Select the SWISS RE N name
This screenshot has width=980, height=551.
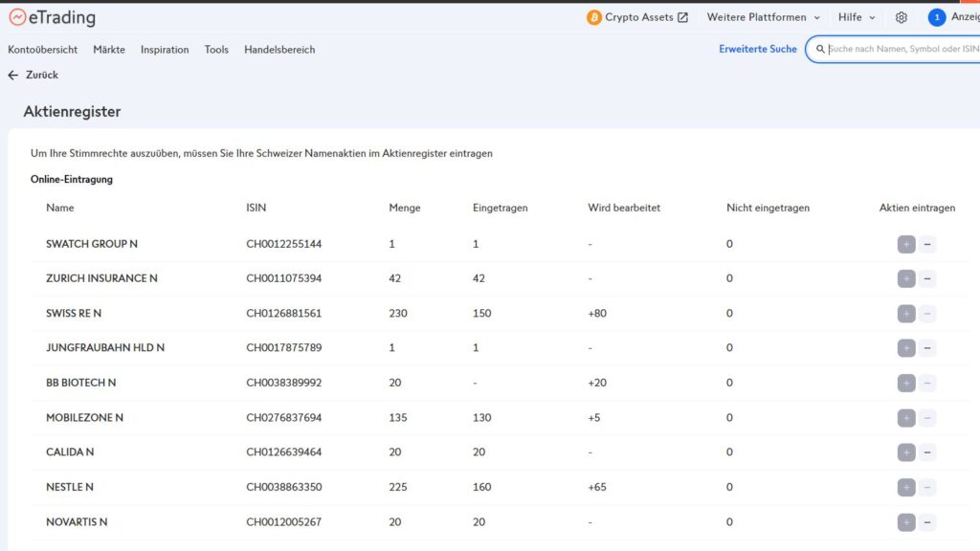(74, 314)
